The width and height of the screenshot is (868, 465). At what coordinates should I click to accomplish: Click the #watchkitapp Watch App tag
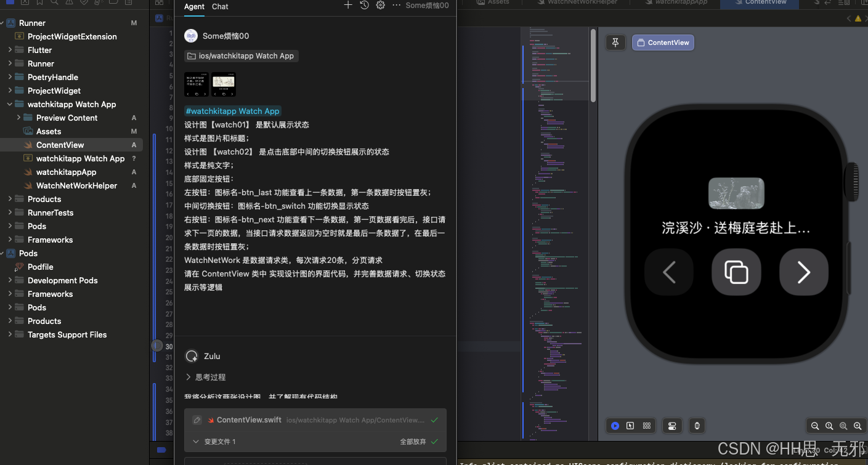click(x=233, y=111)
